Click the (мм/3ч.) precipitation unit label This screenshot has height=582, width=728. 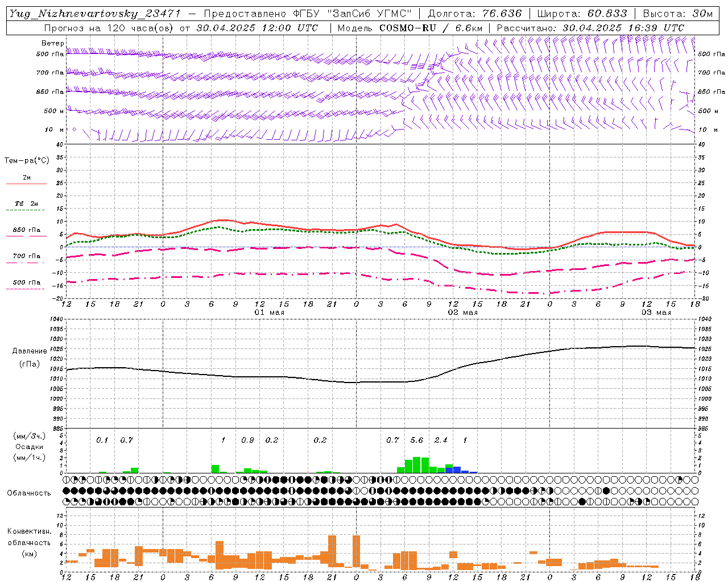point(29,436)
